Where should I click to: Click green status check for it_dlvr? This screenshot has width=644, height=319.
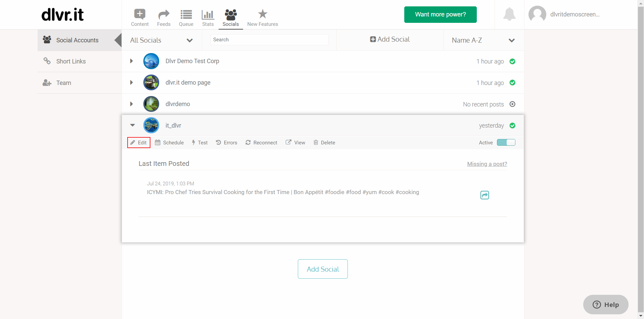[512, 126]
